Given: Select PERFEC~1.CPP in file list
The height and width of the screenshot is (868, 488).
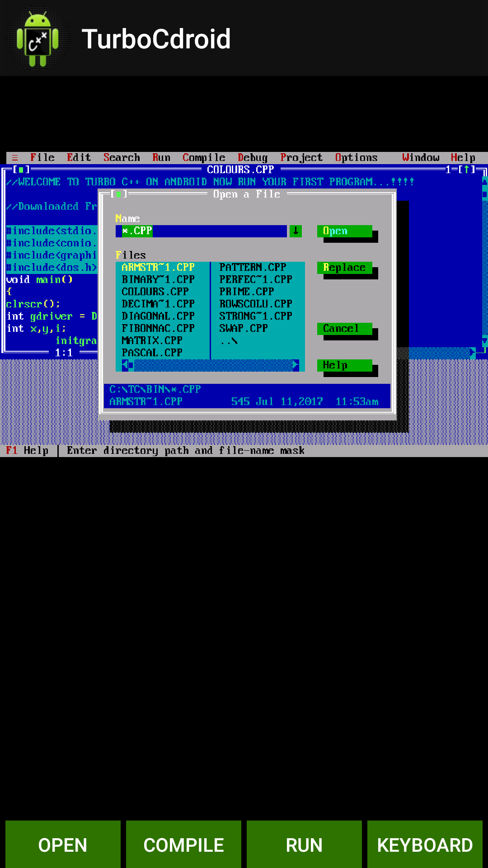Looking at the screenshot, I should (256, 280).
